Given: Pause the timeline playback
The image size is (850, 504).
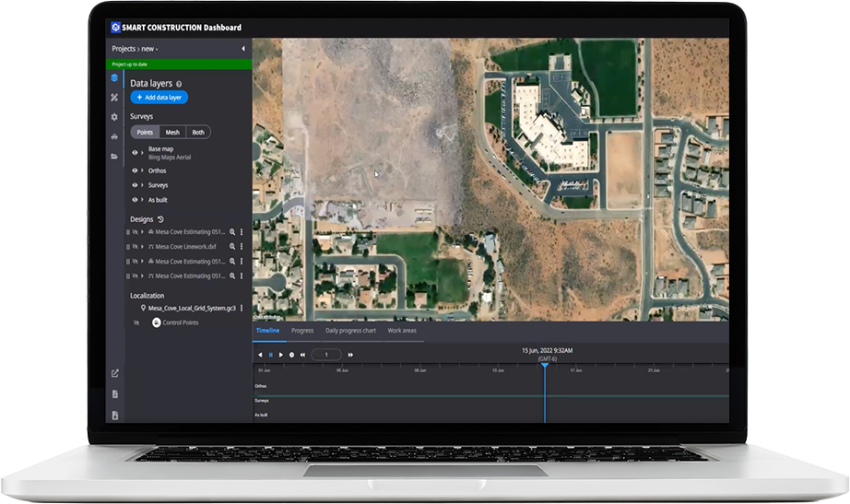Looking at the screenshot, I should pyautogui.click(x=271, y=355).
